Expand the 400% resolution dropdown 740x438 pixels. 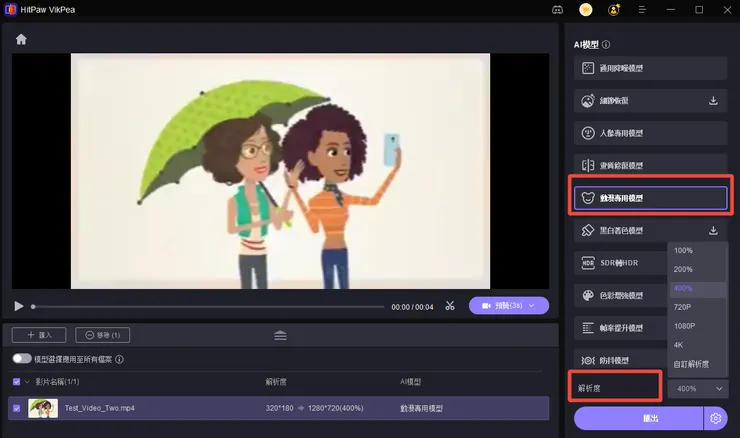[698, 388]
